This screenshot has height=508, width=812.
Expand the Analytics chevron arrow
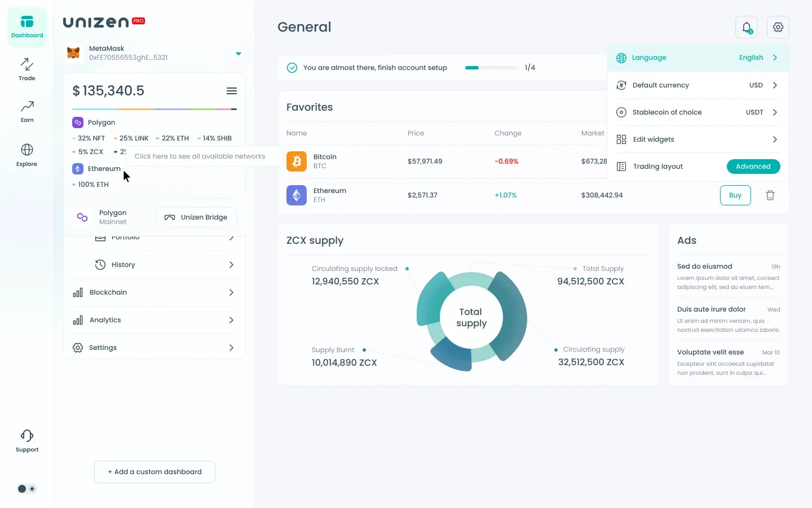click(231, 320)
